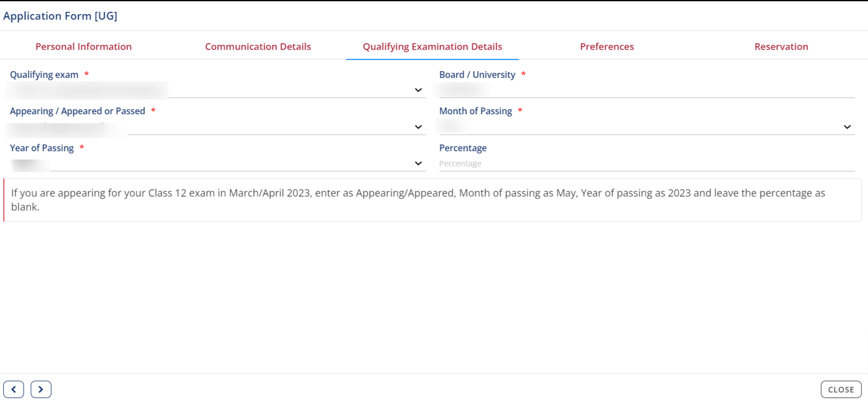Viewport: 868px width, 403px height.
Task: Switch to Personal Information tab
Action: click(x=83, y=46)
